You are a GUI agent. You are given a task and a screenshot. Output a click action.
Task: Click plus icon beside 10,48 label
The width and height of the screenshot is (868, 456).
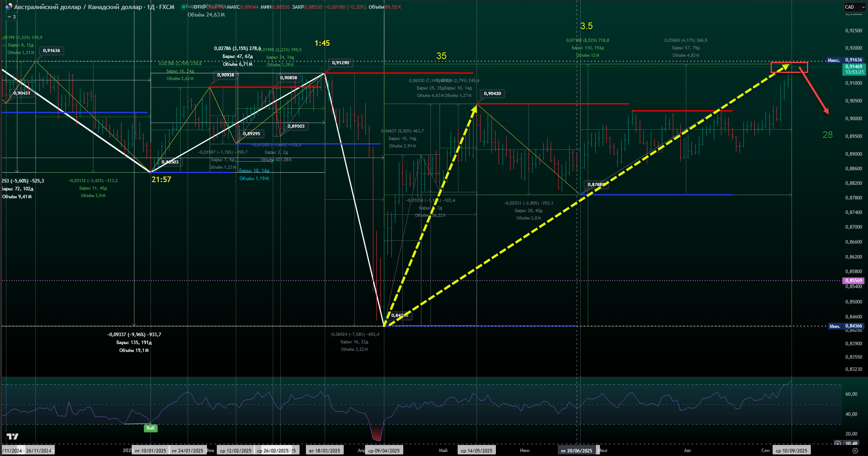tap(838, 444)
